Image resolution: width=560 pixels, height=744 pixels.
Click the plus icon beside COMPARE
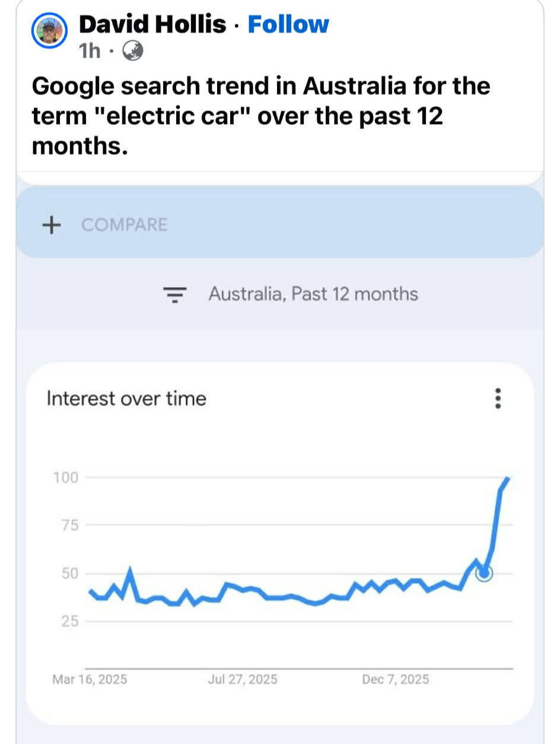point(52,225)
